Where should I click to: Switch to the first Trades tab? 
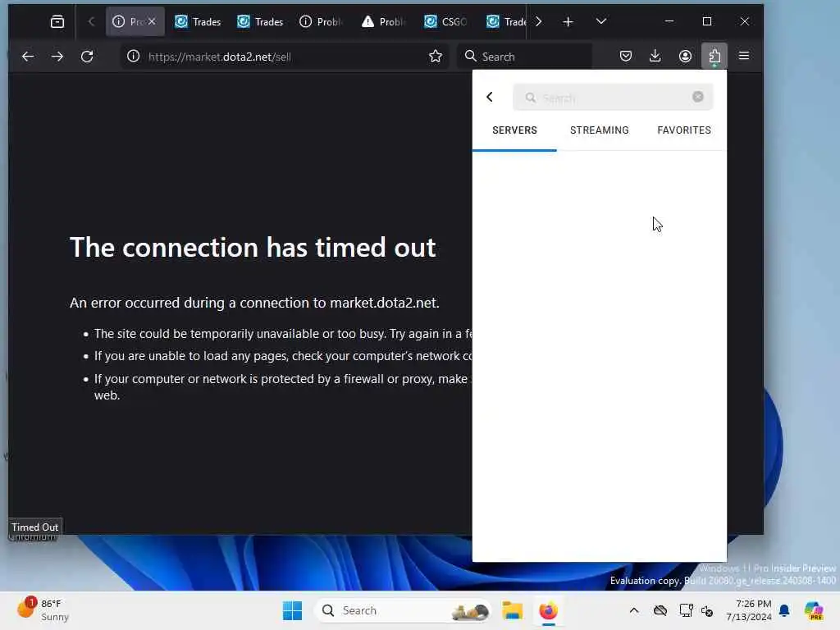coord(198,21)
